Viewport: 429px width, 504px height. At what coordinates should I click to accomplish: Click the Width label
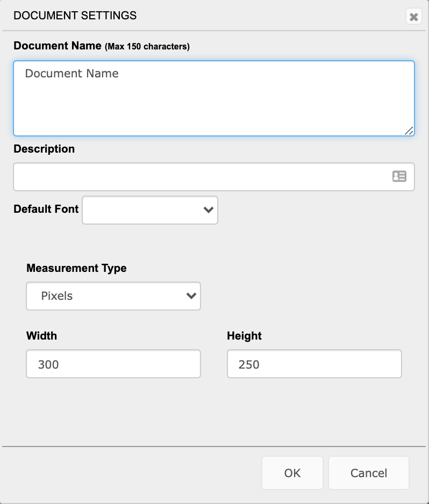pos(41,336)
